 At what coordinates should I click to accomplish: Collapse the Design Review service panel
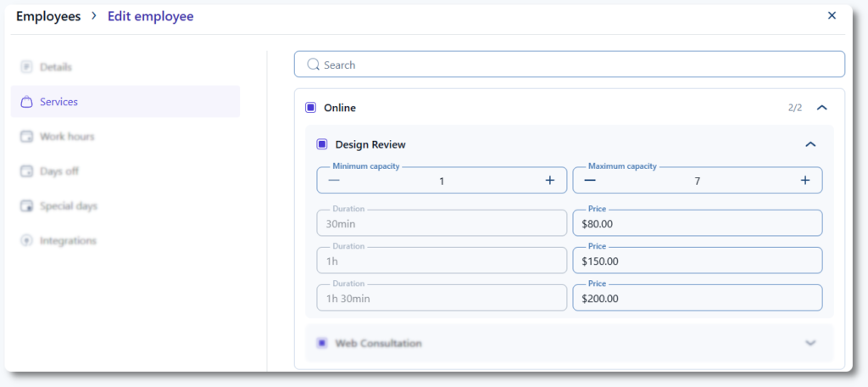810,144
